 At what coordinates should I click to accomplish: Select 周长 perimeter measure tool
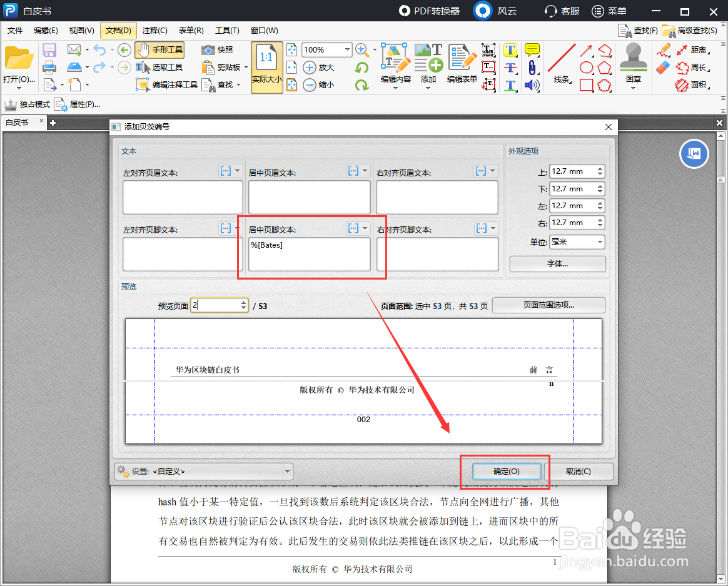pos(692,68)
